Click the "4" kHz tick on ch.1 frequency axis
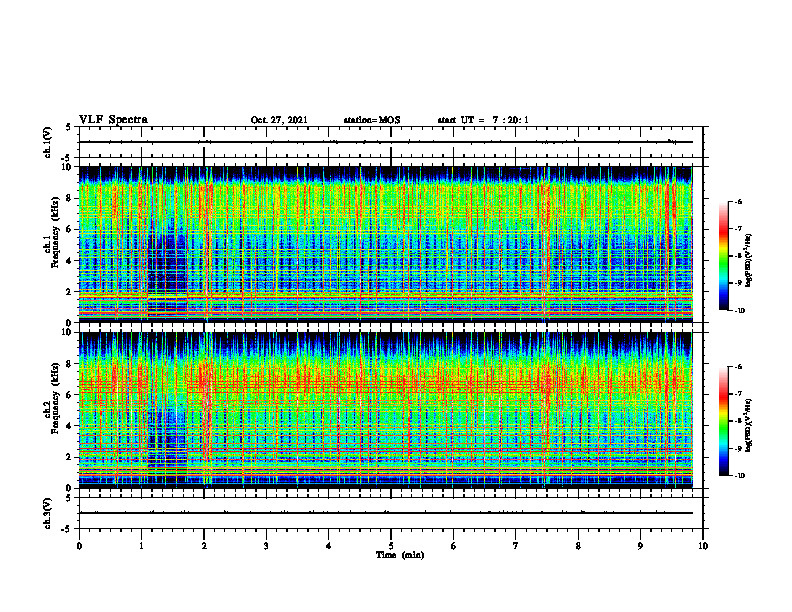Viewport: 792px width, 612px height. 70,261
